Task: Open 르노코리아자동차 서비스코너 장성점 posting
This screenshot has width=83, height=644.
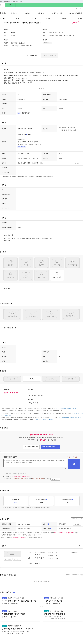Action: 19,601
